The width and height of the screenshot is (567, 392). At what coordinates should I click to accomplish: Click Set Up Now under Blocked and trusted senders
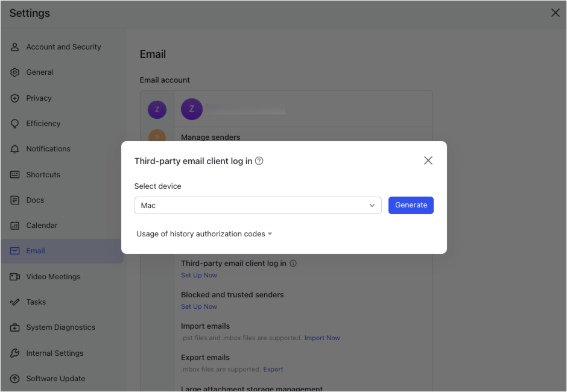click(199, 307)
